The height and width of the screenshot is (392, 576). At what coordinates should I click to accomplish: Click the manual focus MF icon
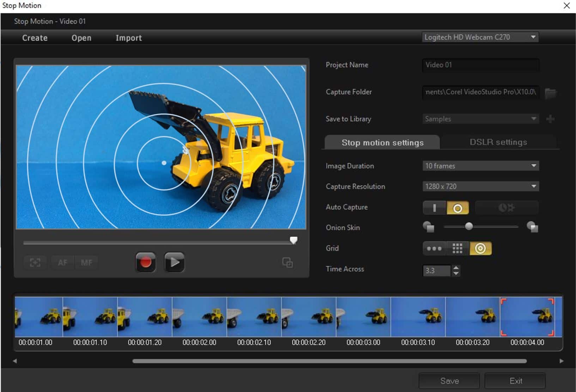pyautogui.click(x=86, y=263)
